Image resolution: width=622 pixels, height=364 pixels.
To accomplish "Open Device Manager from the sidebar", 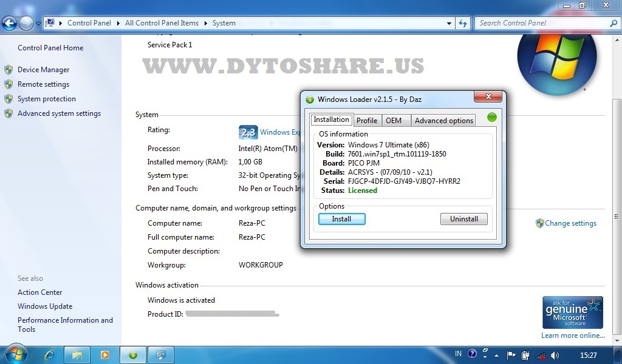I will [x=43, y=69].
